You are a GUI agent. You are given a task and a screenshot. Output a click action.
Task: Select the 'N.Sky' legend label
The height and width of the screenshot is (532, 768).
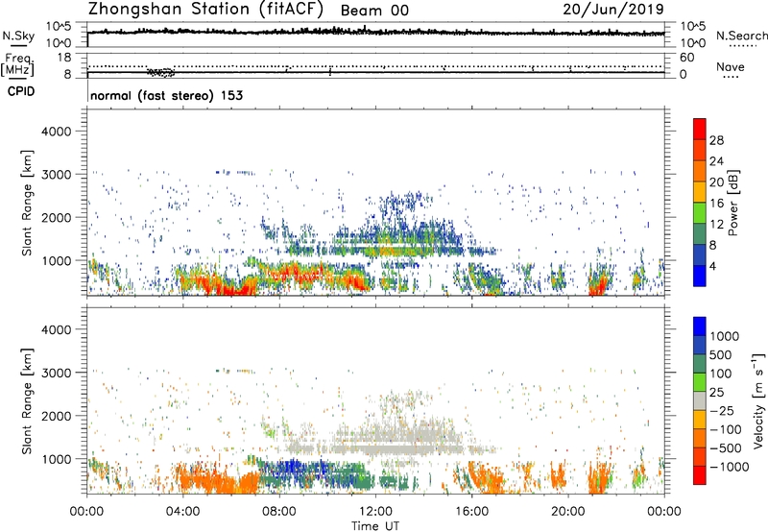click(x=18, y=36)
